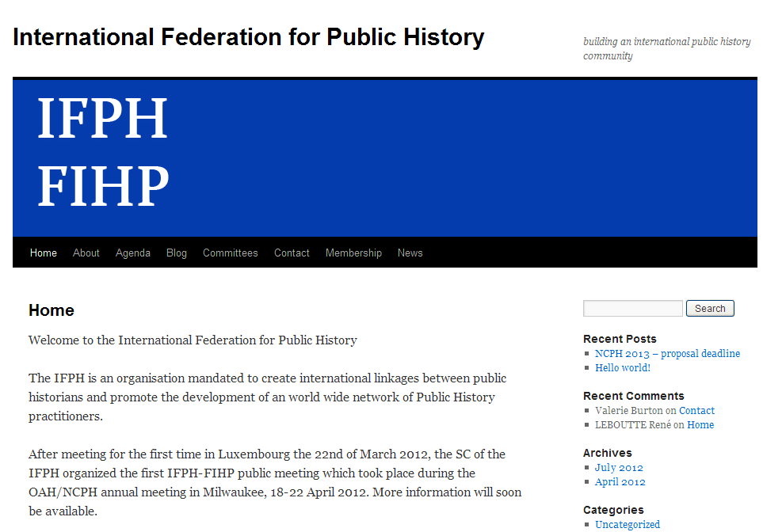Navigate to the Agenda section

(132, 253)
